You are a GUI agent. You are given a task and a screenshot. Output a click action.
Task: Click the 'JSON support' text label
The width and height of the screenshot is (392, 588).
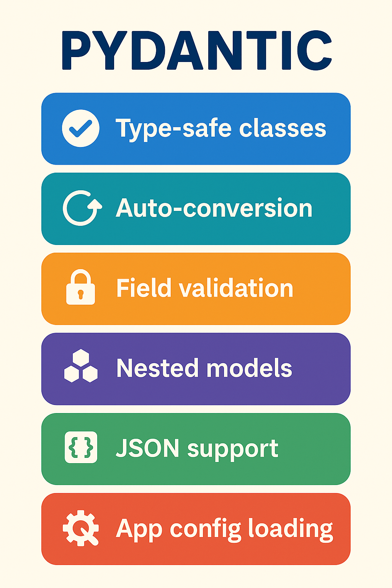pyautogui.click(x=197, y=449)
